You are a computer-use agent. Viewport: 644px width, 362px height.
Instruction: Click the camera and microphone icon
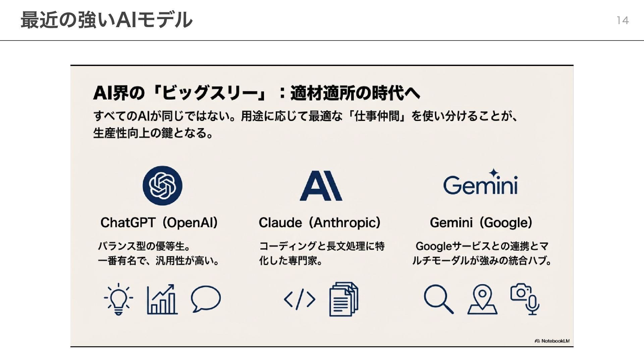(x=525, y=299)
